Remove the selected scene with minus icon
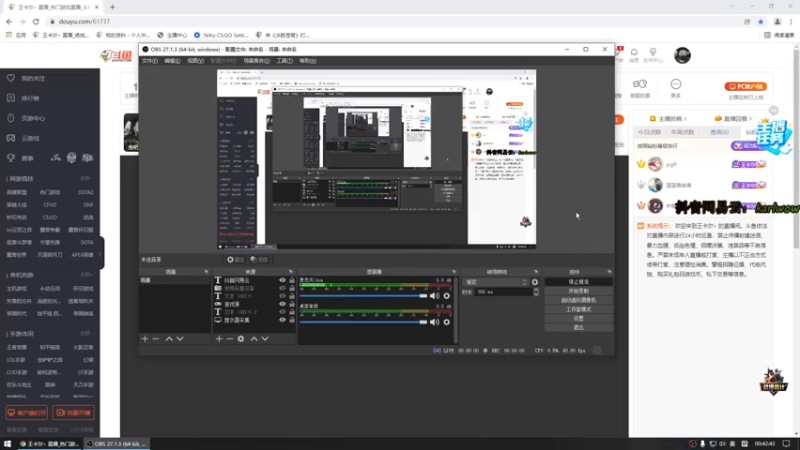Image resolution: width=800 pixels, height=450 pixels. tap(156, 339)
